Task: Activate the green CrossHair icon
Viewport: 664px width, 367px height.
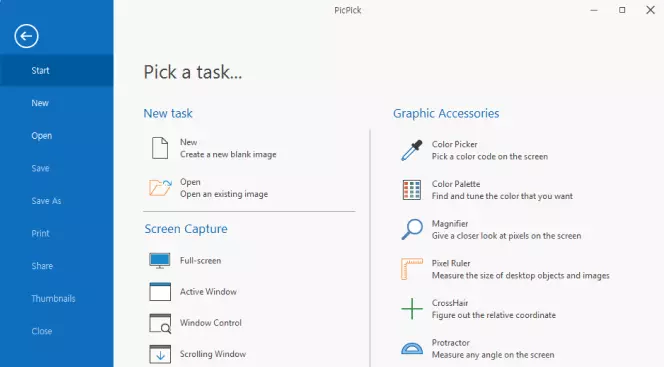Action: [x=412, y=309]
